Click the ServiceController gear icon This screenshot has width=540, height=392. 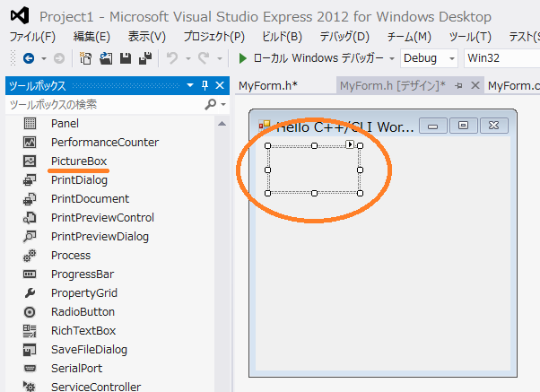click(x=30, y=387)
